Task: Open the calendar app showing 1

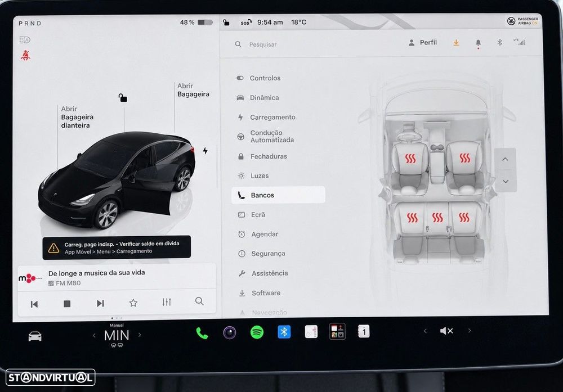Action: (364, 331)
